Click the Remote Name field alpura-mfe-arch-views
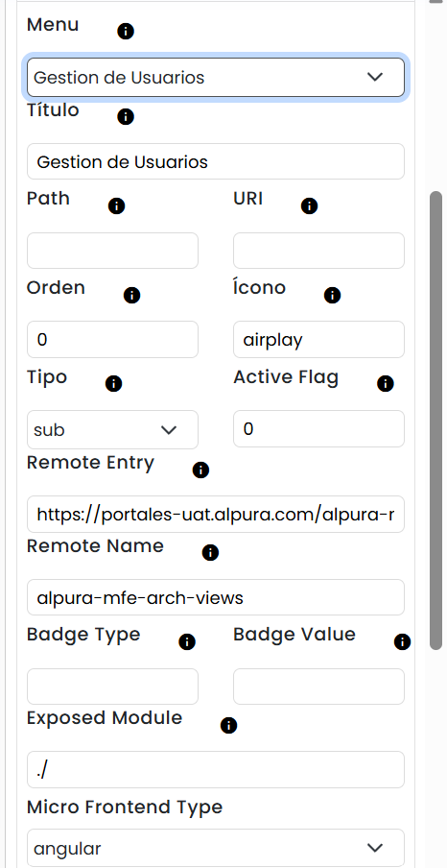The width and height of the screenshot is (447, 868). (x=216, y=597)
